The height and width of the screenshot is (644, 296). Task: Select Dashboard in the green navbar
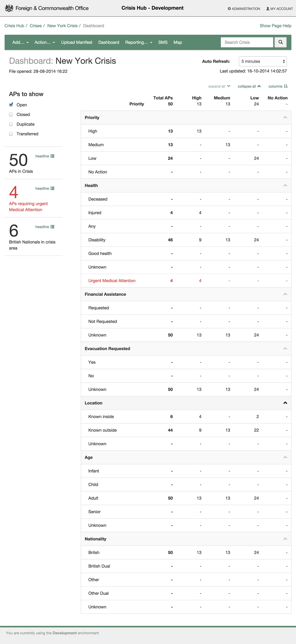[109, 43]
